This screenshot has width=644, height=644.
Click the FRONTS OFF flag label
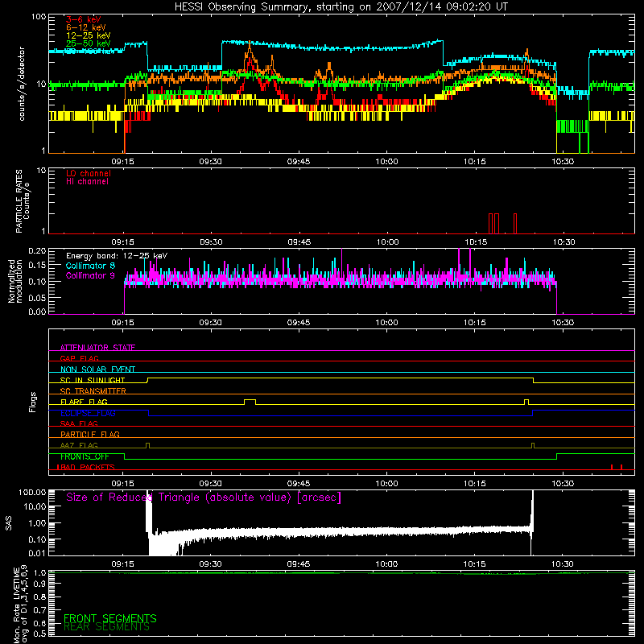(x=85, y=456)
